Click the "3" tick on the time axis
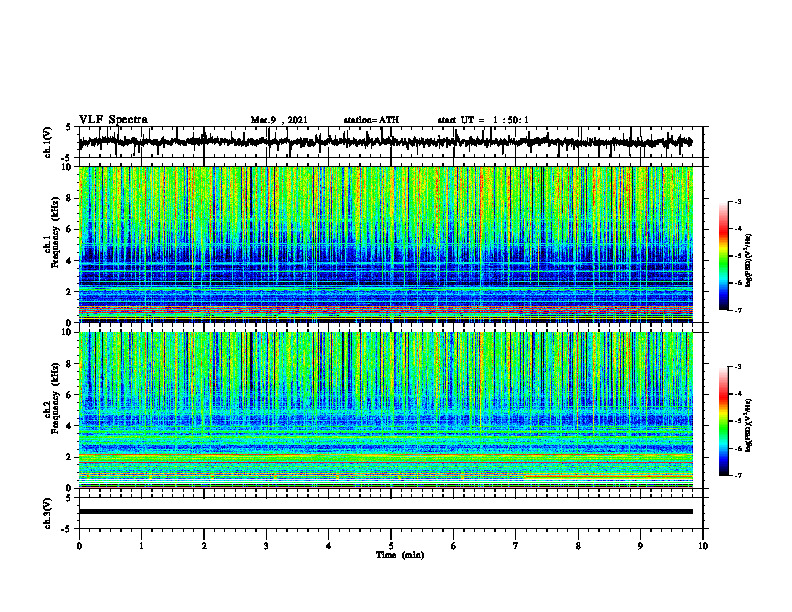The height and width of the screenshot is (612, 792). tap(266, 546)
